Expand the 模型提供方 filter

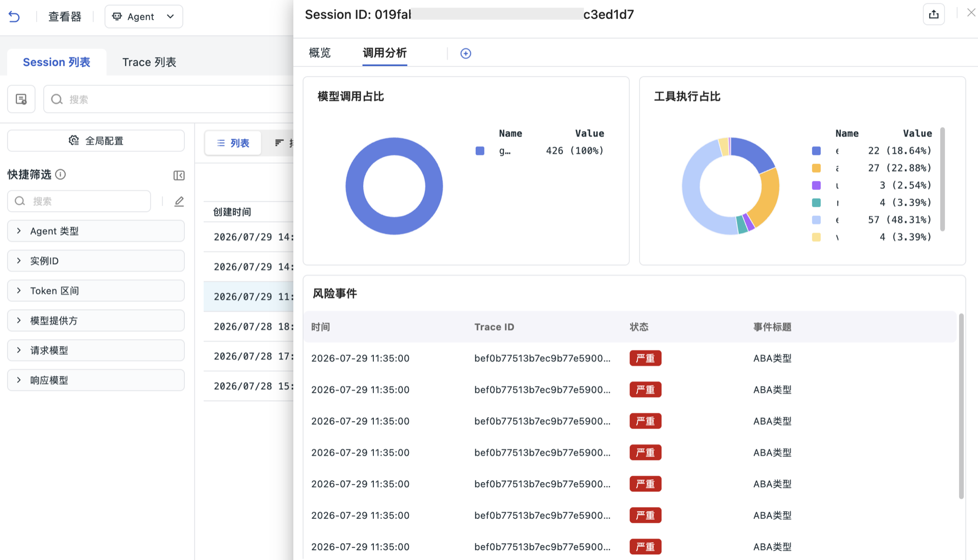pos(96,321)
